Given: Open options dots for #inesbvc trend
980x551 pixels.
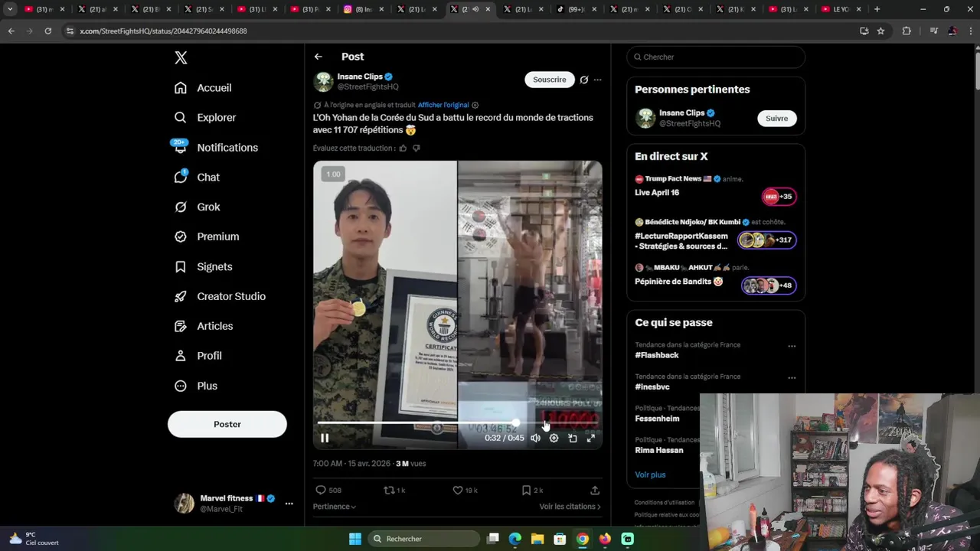Looking at the screenshot, I should point(792,378).
